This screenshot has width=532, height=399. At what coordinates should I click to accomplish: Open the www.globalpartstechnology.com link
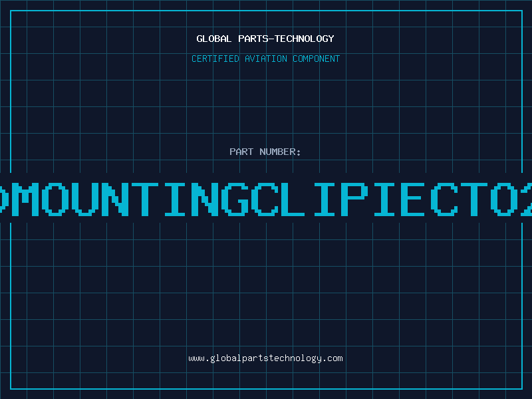pyautogui.click(x=265, y=358)
